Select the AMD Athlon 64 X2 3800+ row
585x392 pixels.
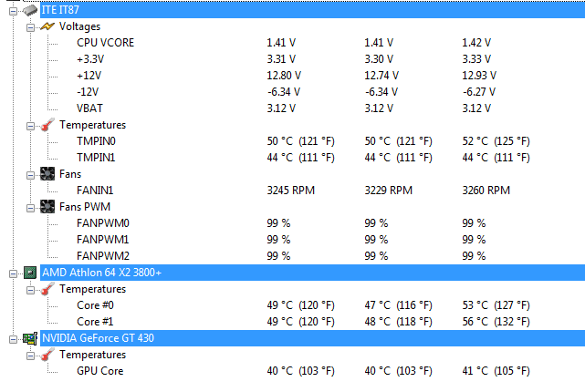pos(312,273)
